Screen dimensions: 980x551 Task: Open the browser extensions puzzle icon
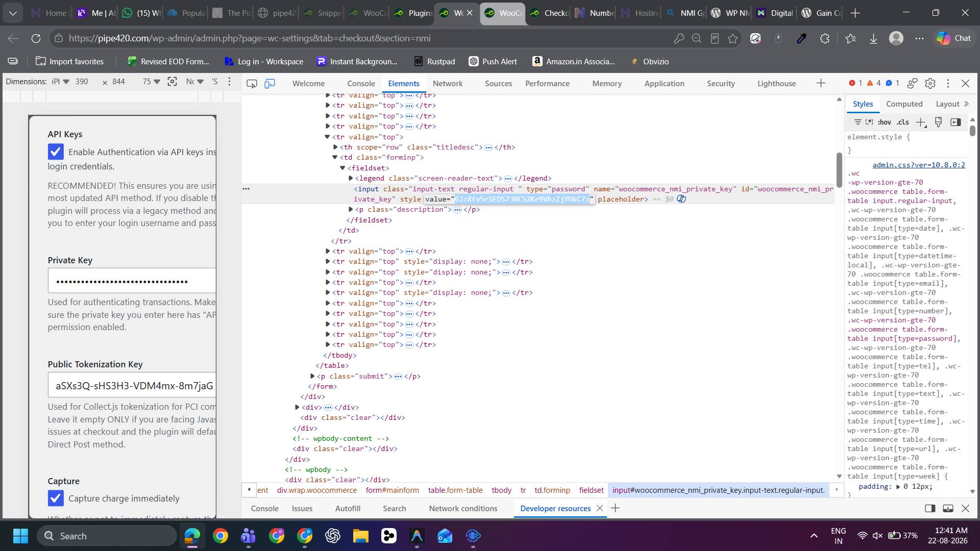point(824,38)
